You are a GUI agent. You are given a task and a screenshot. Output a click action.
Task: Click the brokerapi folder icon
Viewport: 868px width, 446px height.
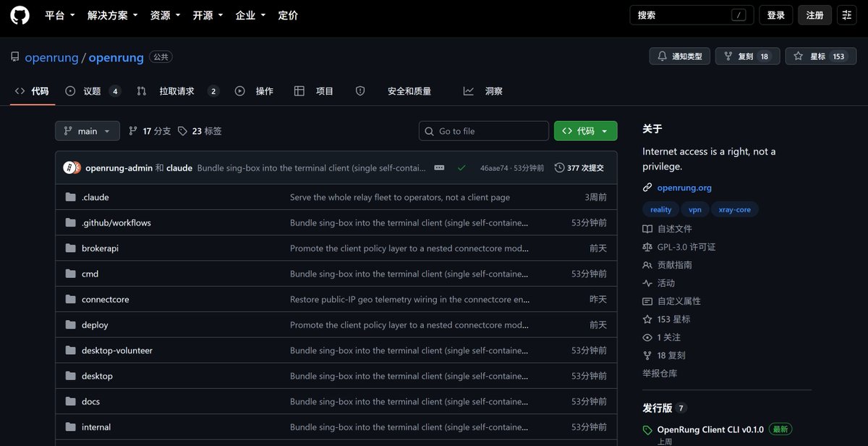tap(70, 248)
